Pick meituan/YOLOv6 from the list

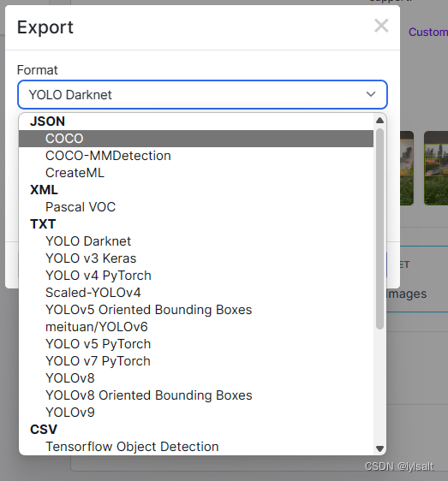click(x=196, y=327)
